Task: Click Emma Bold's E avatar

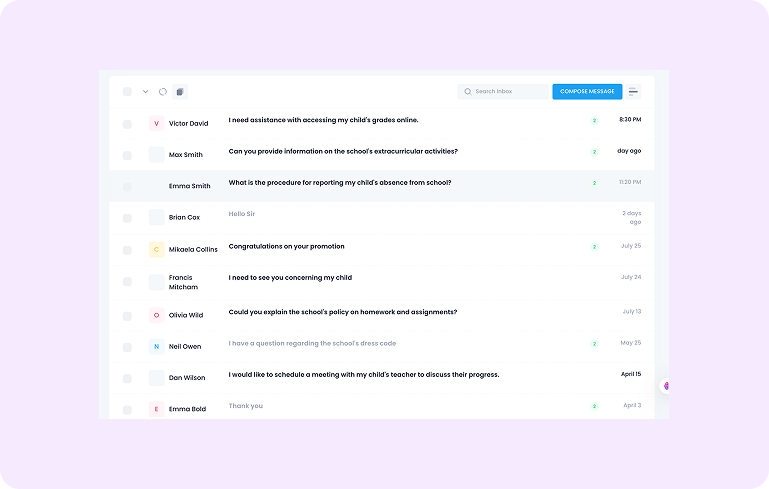Action: pyautogui.click(x=156, y=409)
